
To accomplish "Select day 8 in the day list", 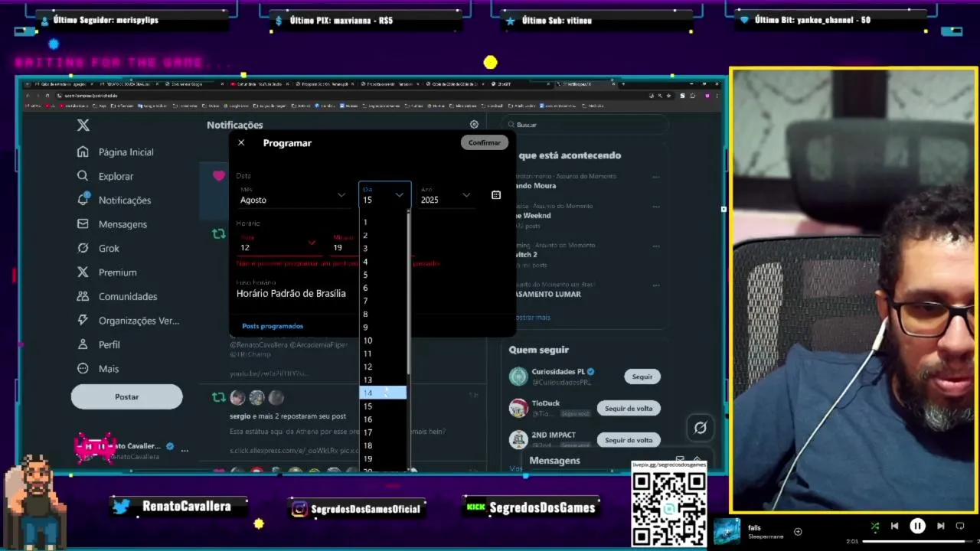I will (x=383, y=314).
